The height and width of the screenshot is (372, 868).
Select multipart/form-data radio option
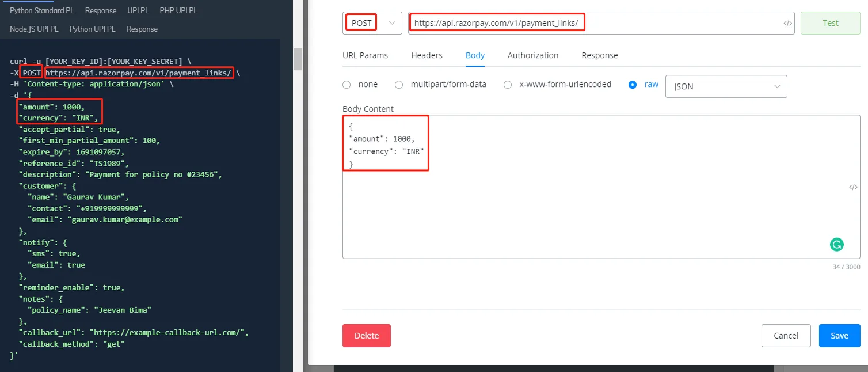(399, 85)
